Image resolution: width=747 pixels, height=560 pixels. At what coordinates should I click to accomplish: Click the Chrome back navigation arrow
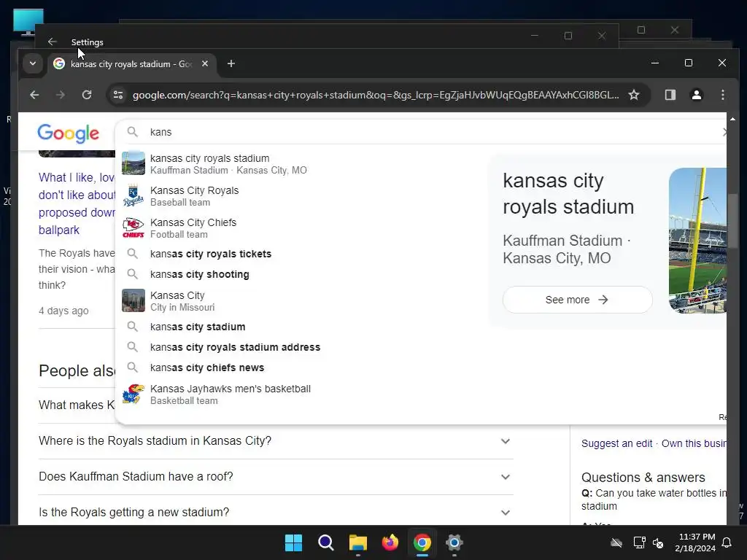click(x=34, y=95)
